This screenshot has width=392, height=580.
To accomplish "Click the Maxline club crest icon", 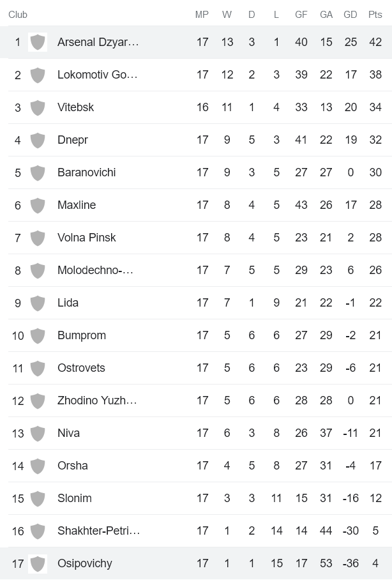I will pyautogui.click(x=38, y=205).
